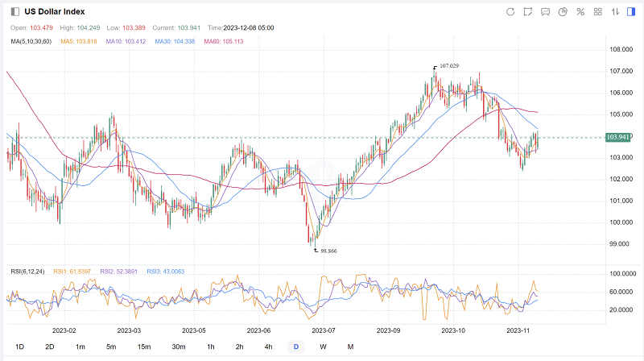Click the 107.029 high price marker
644x361 pixels.
[447, 65]
